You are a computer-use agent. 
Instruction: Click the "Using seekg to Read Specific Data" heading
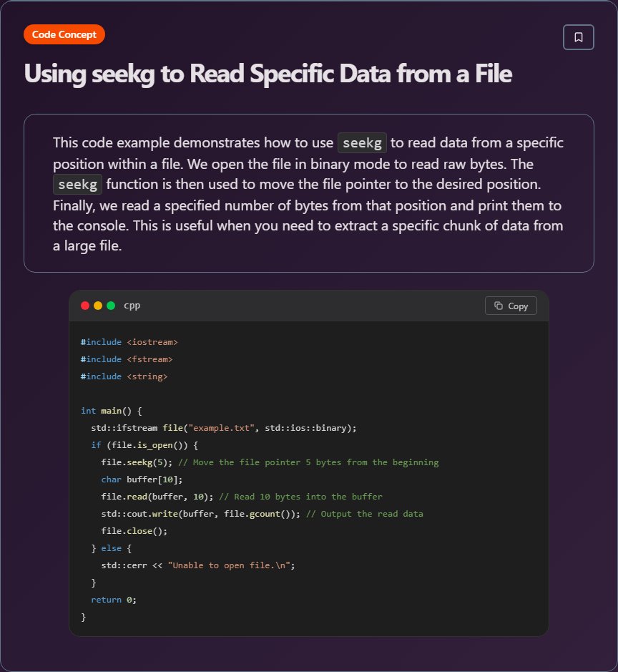click(268, 74)
